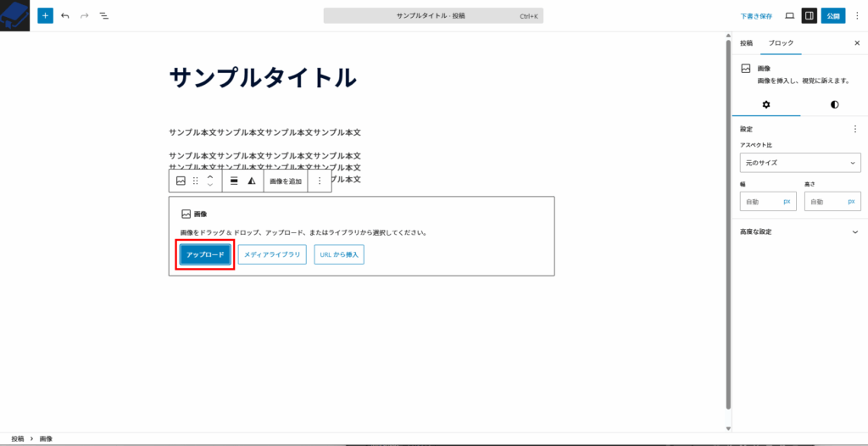The height and width of the screenshot is (446, 868).
Task: Click the duotone filter triangle icon
Action: click(252, 181)
